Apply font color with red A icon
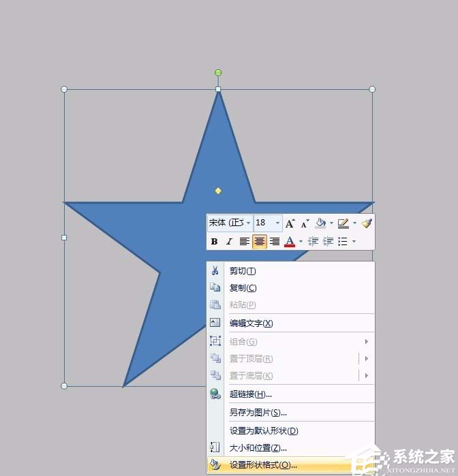458x476 pixels. click(290, 242)
